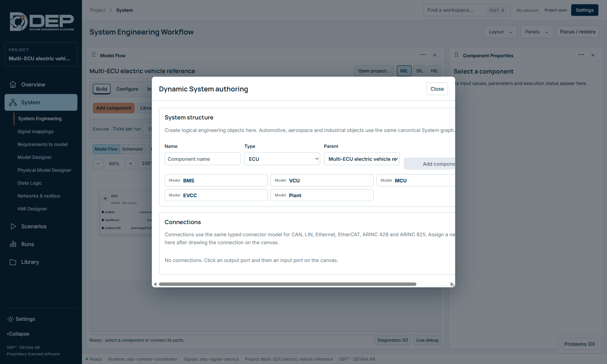Switch simulation mode to HIL

[x=434, y=71]
